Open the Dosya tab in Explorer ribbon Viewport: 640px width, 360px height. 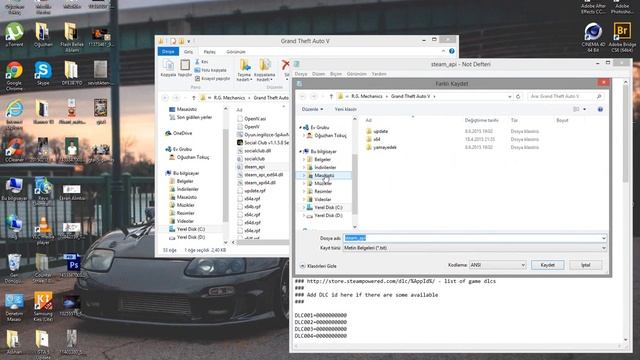point(168,52)
